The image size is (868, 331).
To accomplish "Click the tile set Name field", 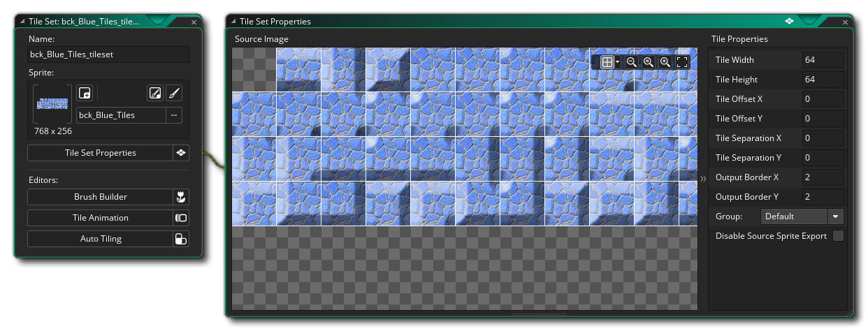I will [108, 54].
